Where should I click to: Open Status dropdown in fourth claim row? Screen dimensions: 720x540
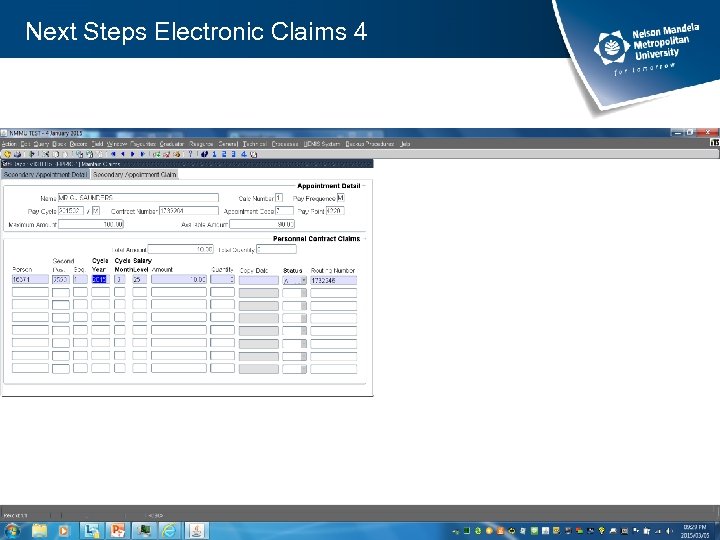[304, 318]
